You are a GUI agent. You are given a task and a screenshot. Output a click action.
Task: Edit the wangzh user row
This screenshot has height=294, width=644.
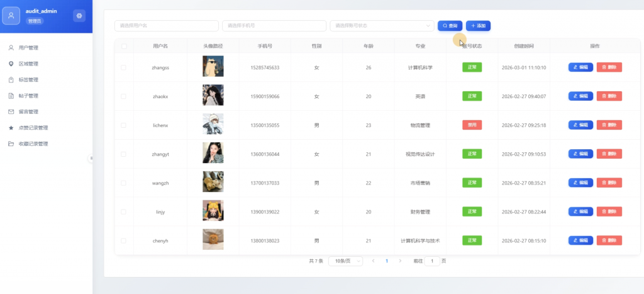tap(580, 183)
